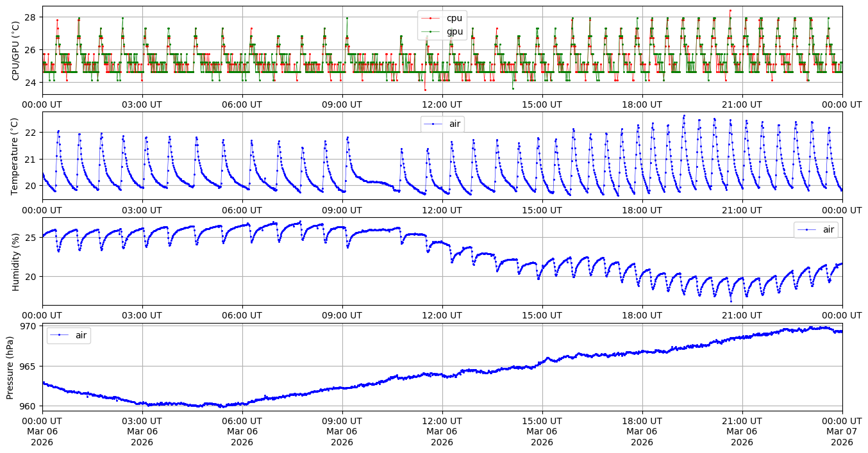
Task: Select the 'cpu' legend label text
Action: 454,18
